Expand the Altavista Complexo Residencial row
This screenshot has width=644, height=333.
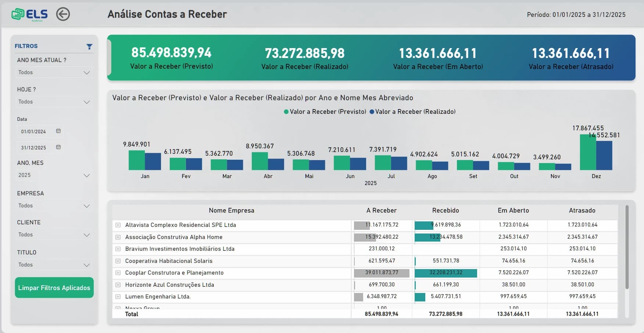[118, 225]
